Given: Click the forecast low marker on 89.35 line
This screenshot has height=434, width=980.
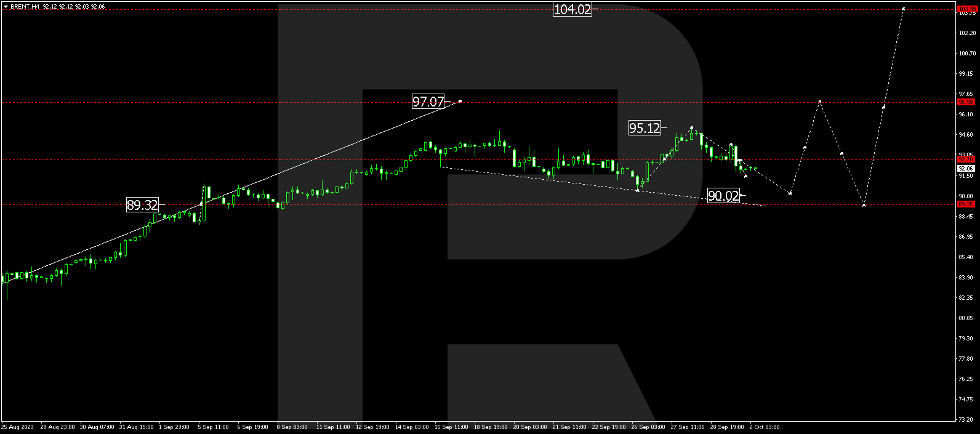Looking at the screenshot, I should point(864,204).
